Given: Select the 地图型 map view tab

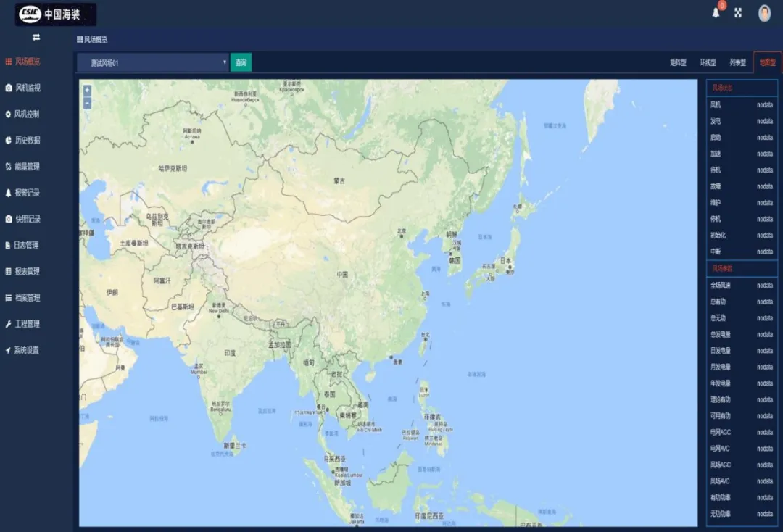Looking at the screenshot, I should click(x=768, y=62).
